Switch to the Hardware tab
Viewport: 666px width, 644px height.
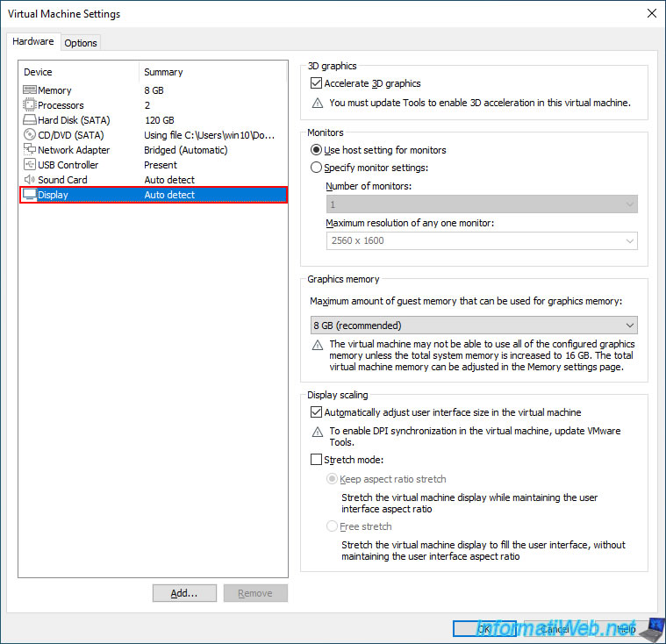(x=33, y=41)
